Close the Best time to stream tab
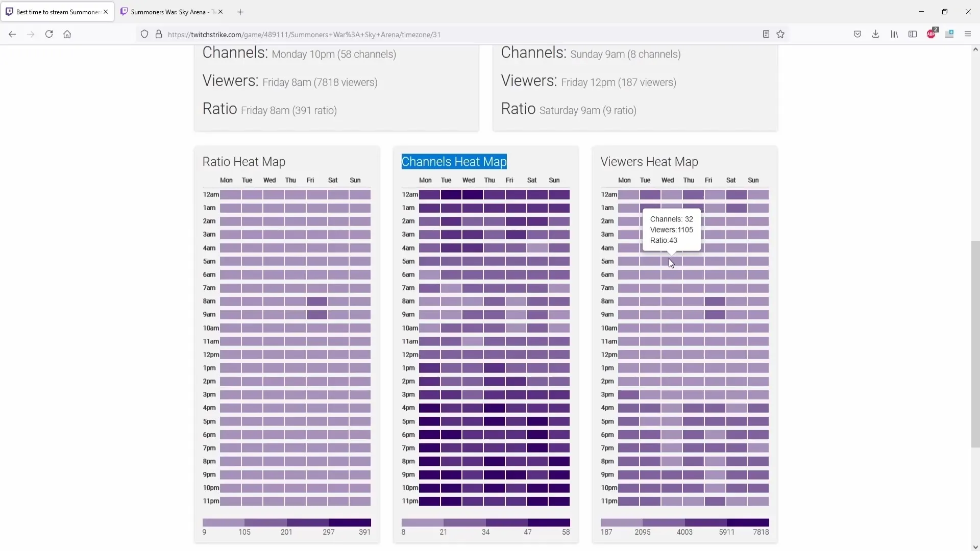The width and height of the screenshot is (980, 551). (106, 12)
